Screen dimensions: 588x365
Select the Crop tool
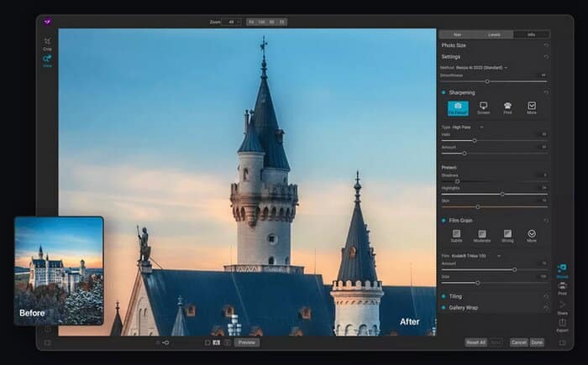coord(47,44)
